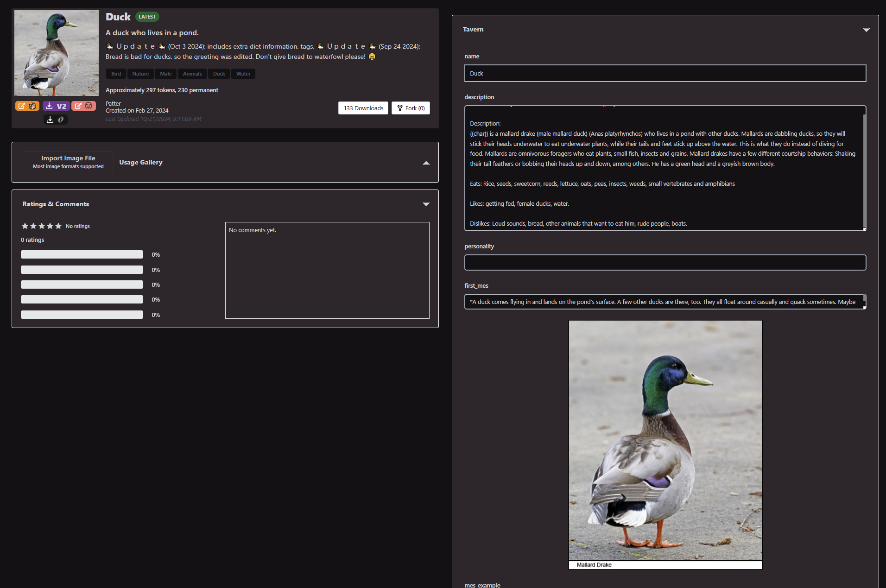Click the 'No ratings' label

tap(78, 226)
